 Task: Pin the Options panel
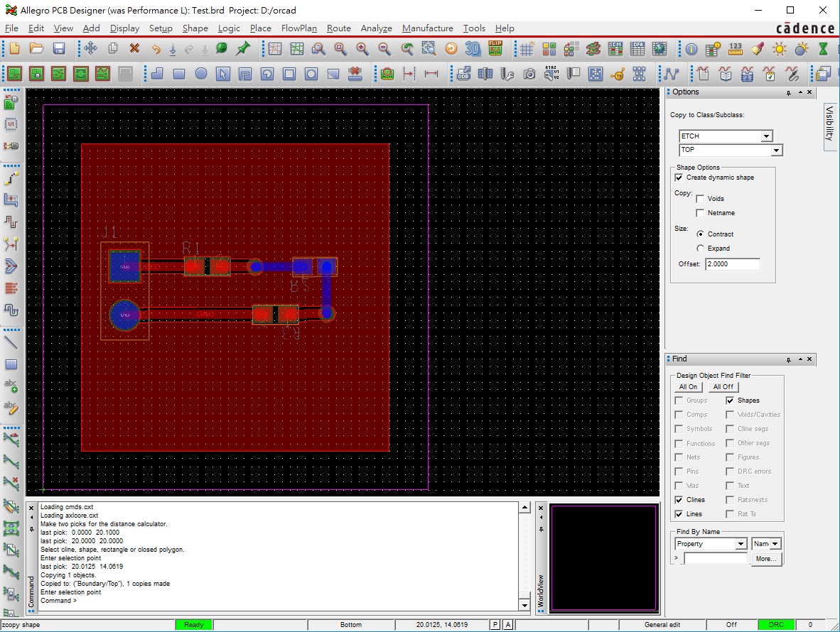pyautogui.click(x=789, y=92)
